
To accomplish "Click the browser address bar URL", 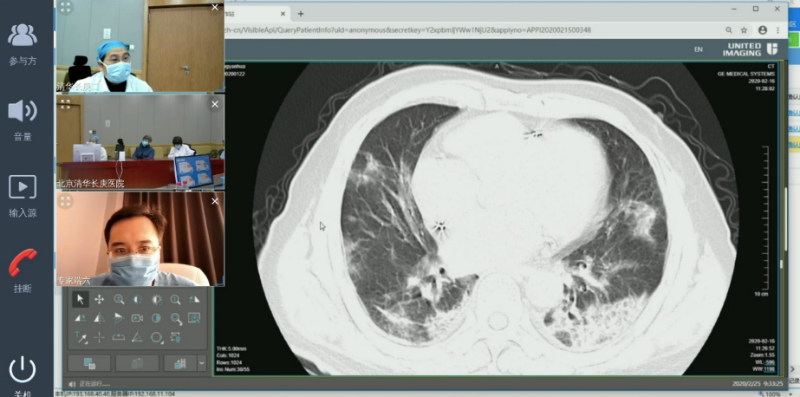I will 407,30.
